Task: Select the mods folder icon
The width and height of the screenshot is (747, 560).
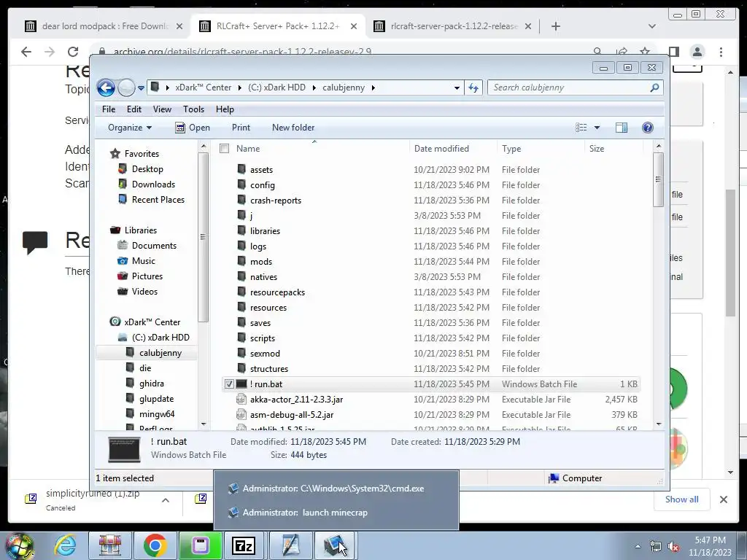Action: [x=241, y=262]
